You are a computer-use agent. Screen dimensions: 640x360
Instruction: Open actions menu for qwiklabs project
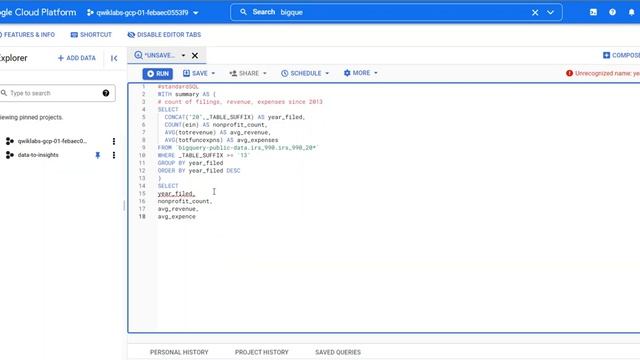(114, 141)
